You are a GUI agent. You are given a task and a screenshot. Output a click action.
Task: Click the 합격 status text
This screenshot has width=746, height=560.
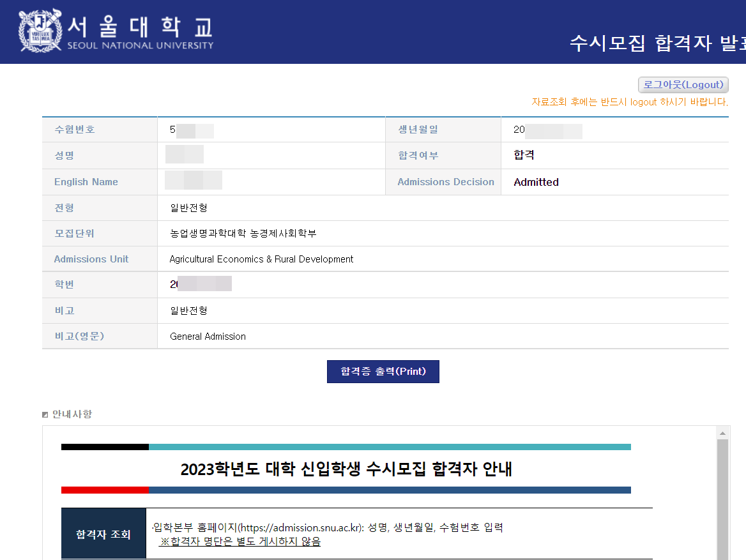(x=524, y=155)
